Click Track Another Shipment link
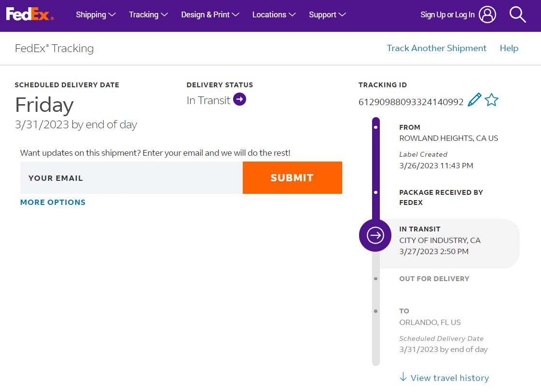Screen dimensions: 541x392 (x=436, y=48)
